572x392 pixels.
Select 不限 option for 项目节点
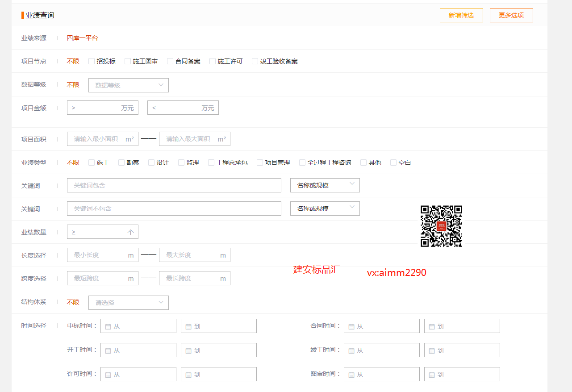coord(73,61)
